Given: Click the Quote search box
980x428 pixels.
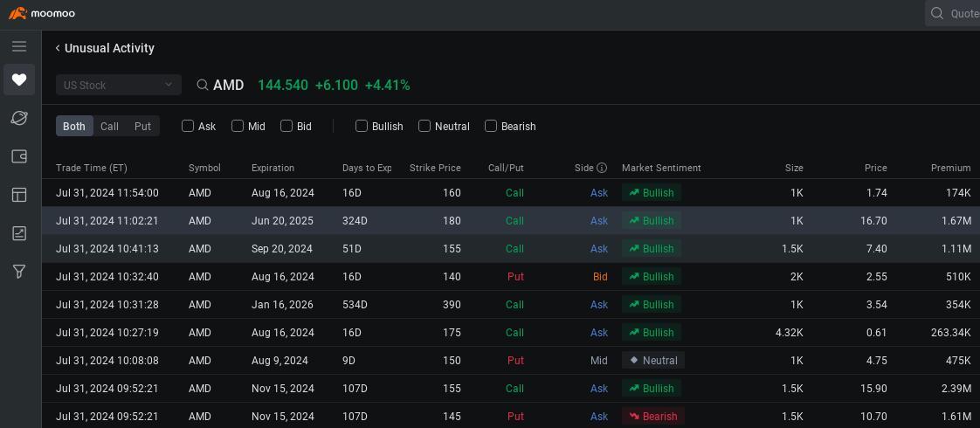Looking at the screenshot, I should tap(953, 13).
